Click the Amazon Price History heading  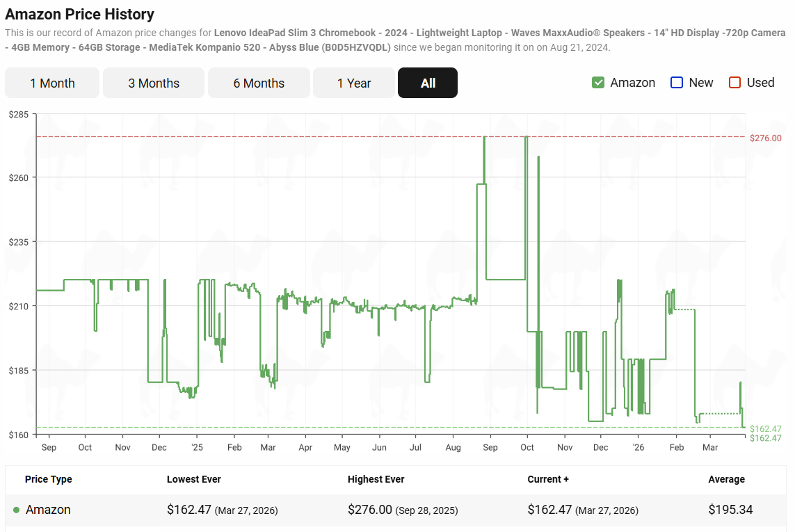point(80,14)
